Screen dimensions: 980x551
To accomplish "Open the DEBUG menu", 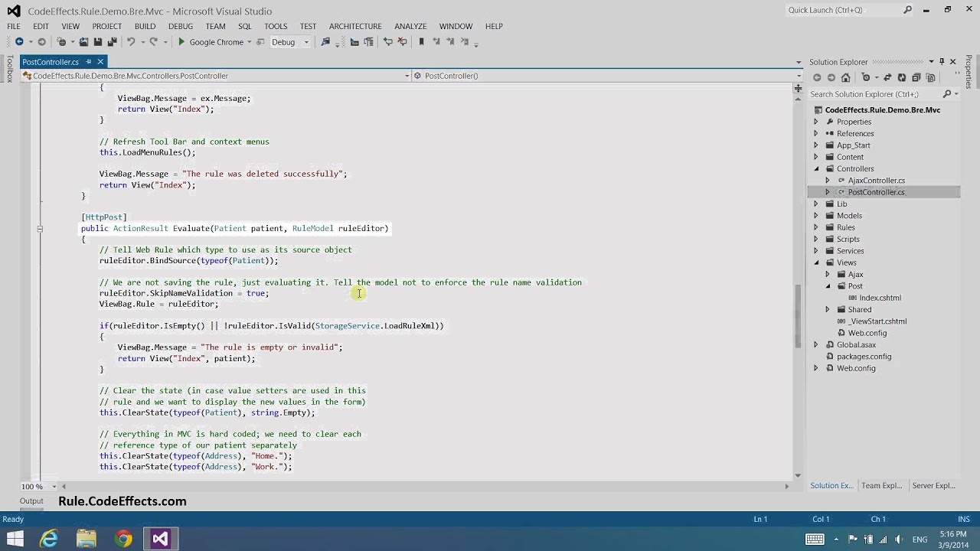I will pos(181,26).
